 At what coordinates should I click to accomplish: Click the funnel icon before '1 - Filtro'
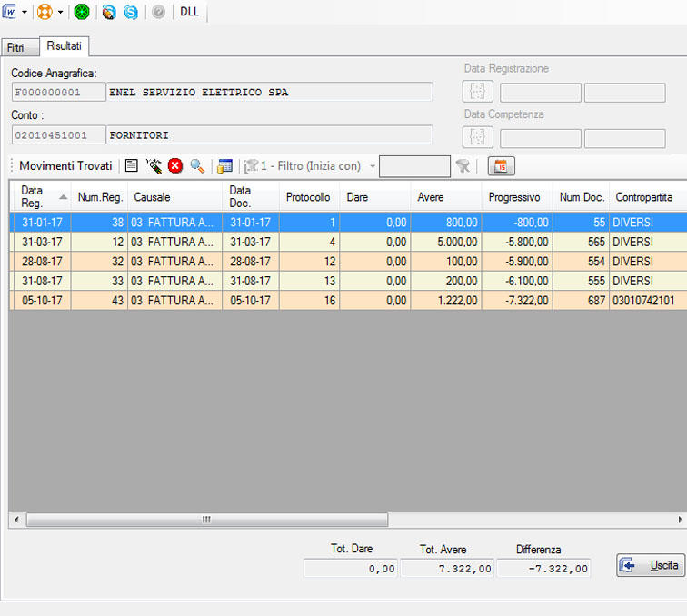251,166
